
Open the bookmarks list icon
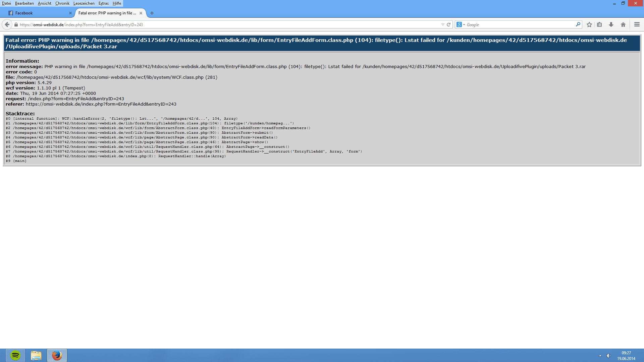point(599,24)
